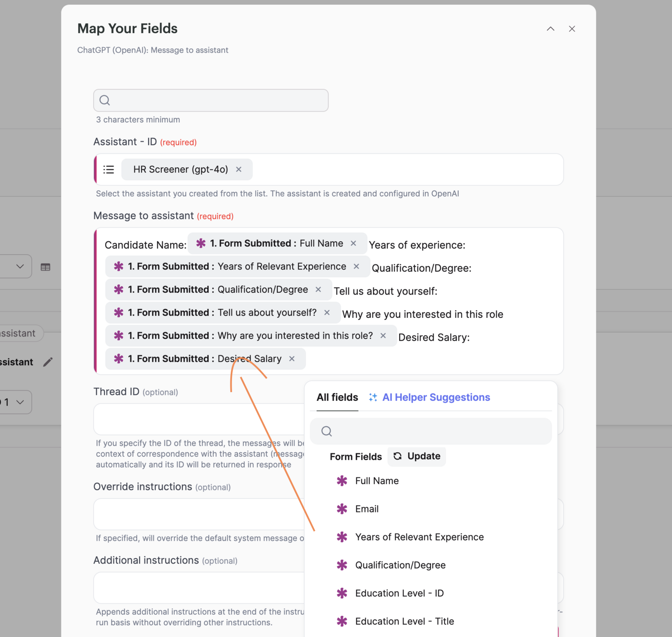This screenshot has height=637, width=672.
Task: Select Education Level - Title from the list
Action: (x=404, y=621)
